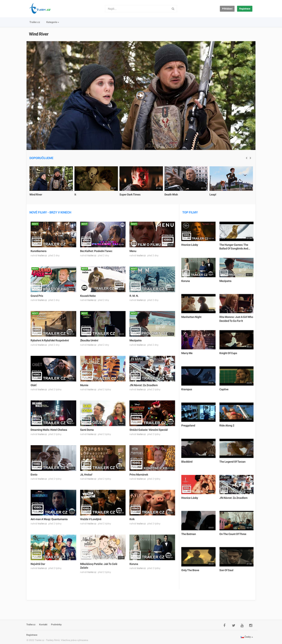
Task: Open Já, Hrobař trailer thumbnail
Action: 103,458
